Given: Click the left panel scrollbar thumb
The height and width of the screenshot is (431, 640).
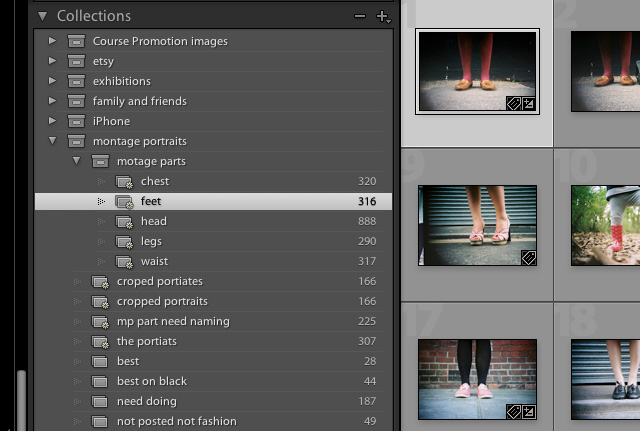Looking at the screenshot, I should (22, 400).
